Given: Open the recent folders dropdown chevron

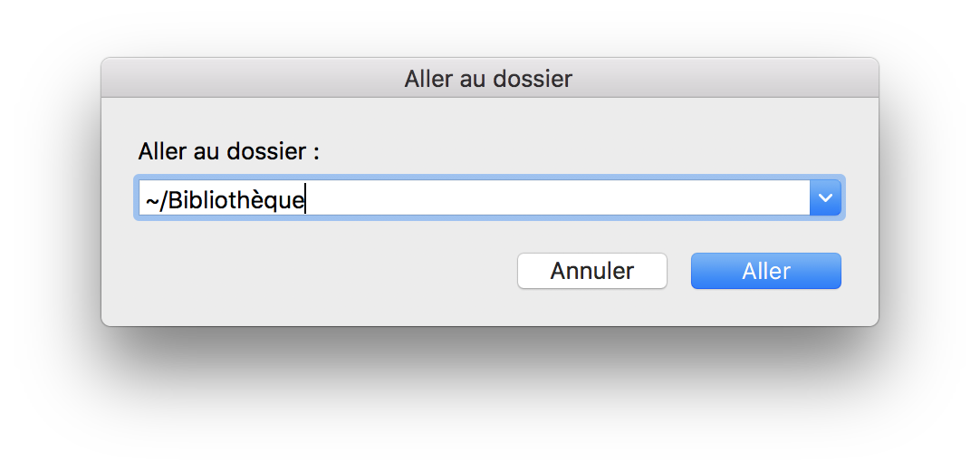Looking at the screenshot, I should click(x=825, y=197).
